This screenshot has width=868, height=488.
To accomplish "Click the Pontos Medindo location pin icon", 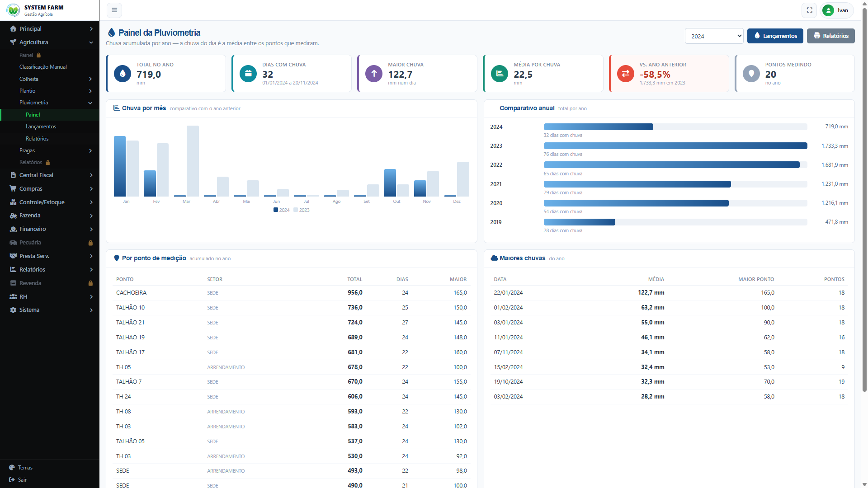I will pos(751,74).
